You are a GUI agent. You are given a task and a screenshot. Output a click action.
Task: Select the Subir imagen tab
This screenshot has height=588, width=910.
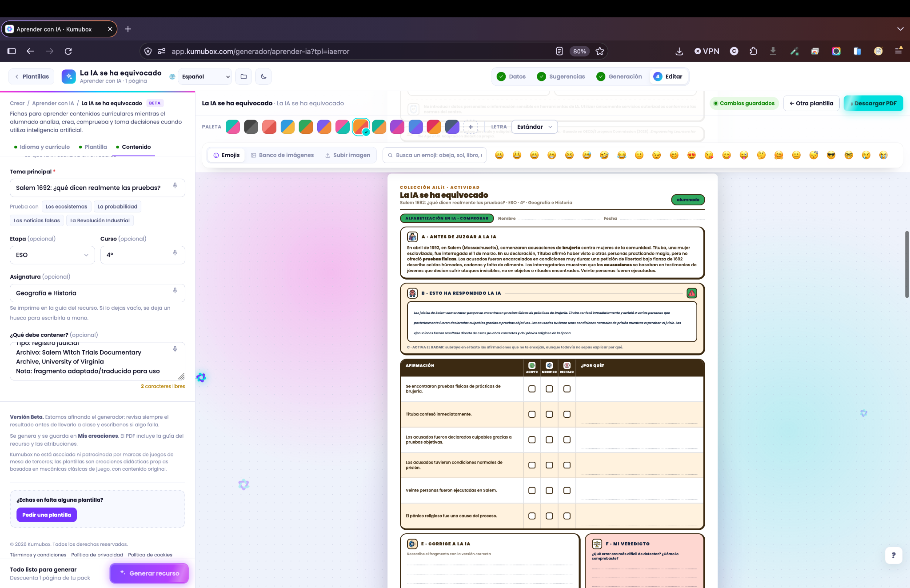[x=348, y=155]
